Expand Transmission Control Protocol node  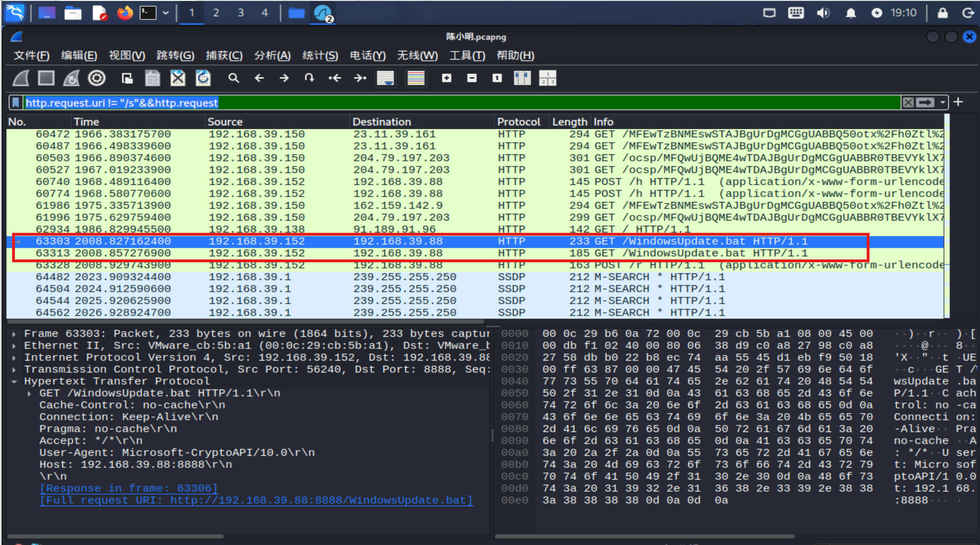14,370
